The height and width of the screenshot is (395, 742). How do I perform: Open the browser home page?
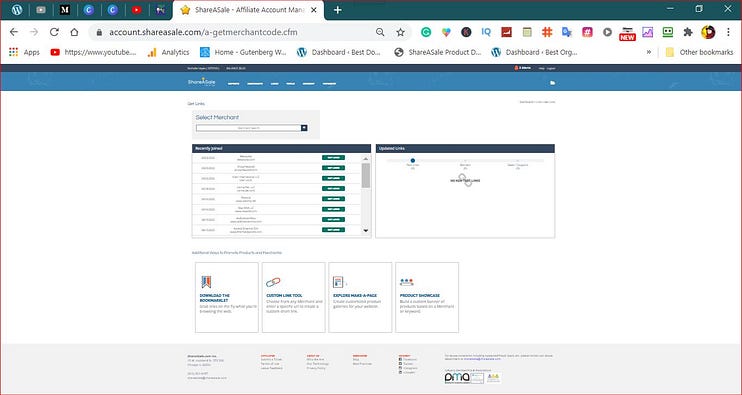(x=74, y=32)
